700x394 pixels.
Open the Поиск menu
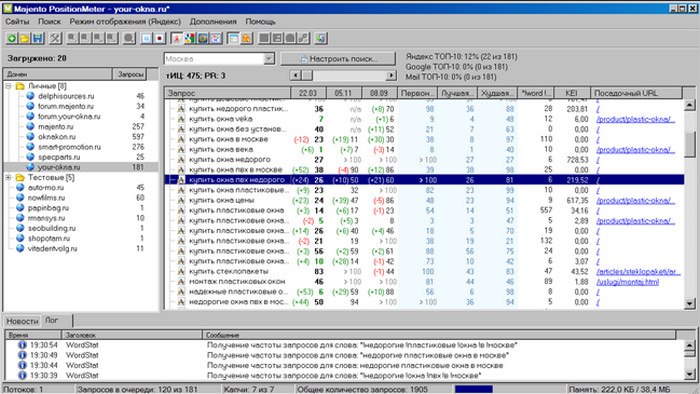click(49, 21)
